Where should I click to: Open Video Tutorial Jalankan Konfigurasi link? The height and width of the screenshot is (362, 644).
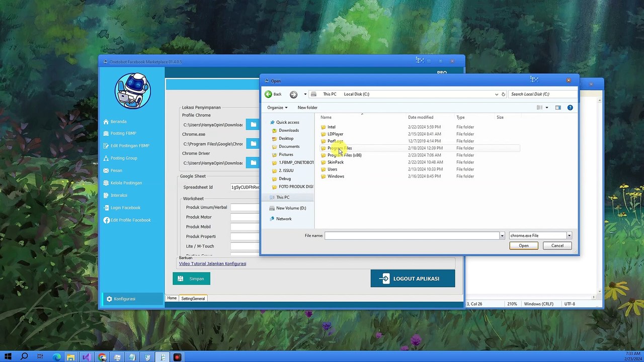(212, 264)
